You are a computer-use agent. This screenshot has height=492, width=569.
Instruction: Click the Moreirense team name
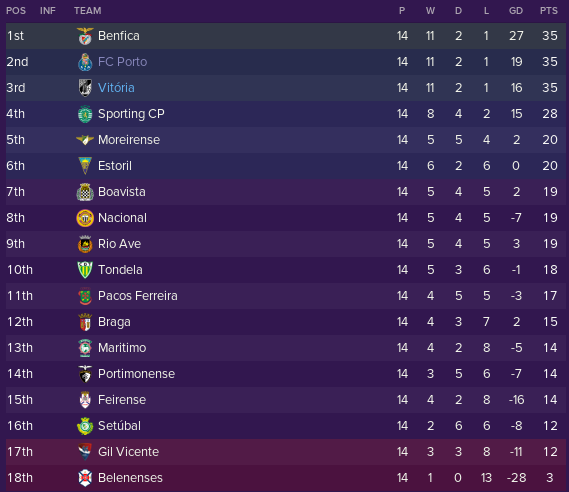(129, 140)
